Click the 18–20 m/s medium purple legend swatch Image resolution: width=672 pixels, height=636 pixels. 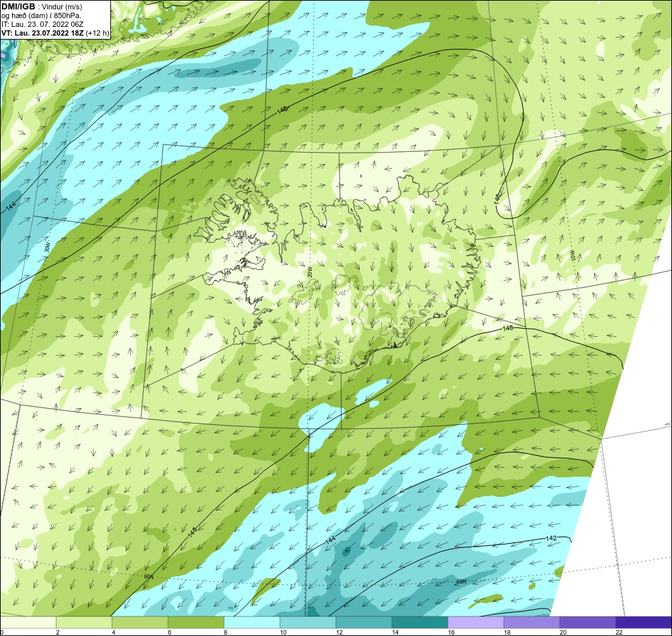(532, 622)
